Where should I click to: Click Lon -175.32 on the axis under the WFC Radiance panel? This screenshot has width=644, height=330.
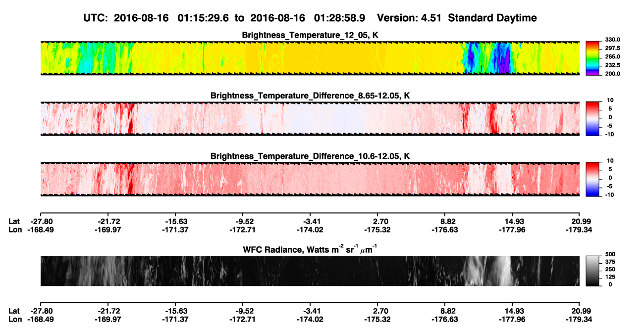pyautogui.click(x=377, y=319)
